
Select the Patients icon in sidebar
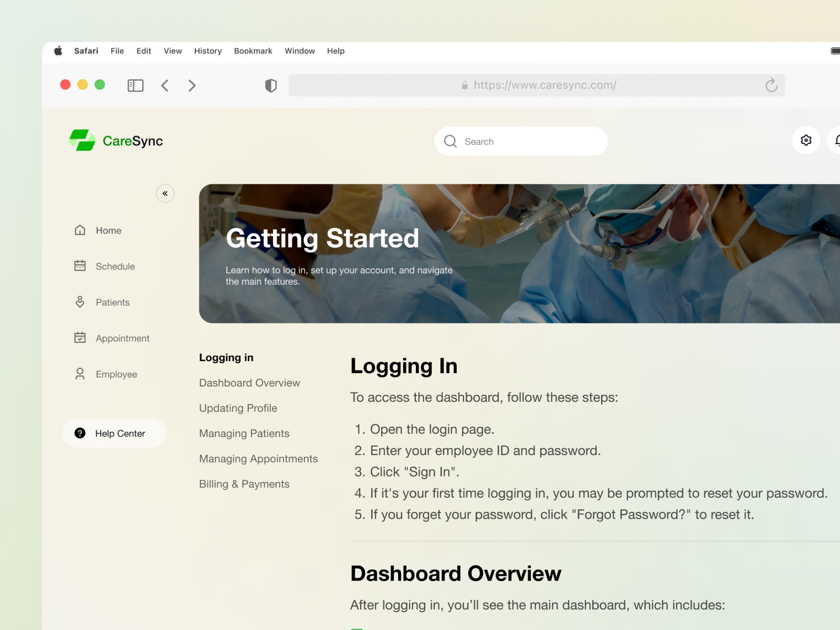tap(80, 302)
